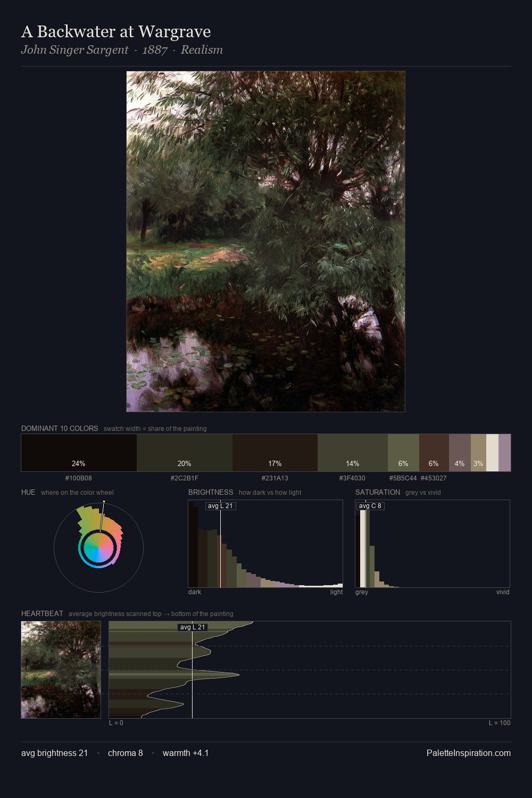Click the artist name John Singer Sargent
This screenshot has width=532, height=798.
click(x=74, y=50)
